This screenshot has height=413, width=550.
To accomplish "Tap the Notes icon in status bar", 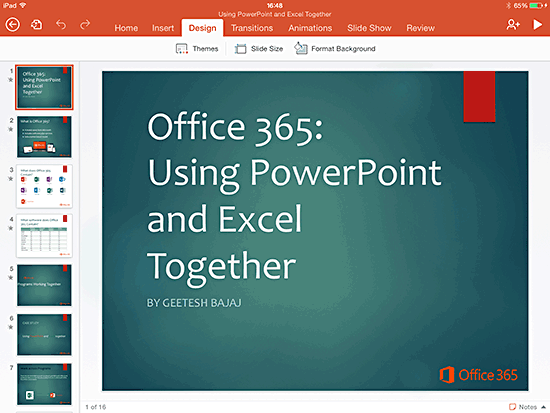I will [x=512, y=407].
